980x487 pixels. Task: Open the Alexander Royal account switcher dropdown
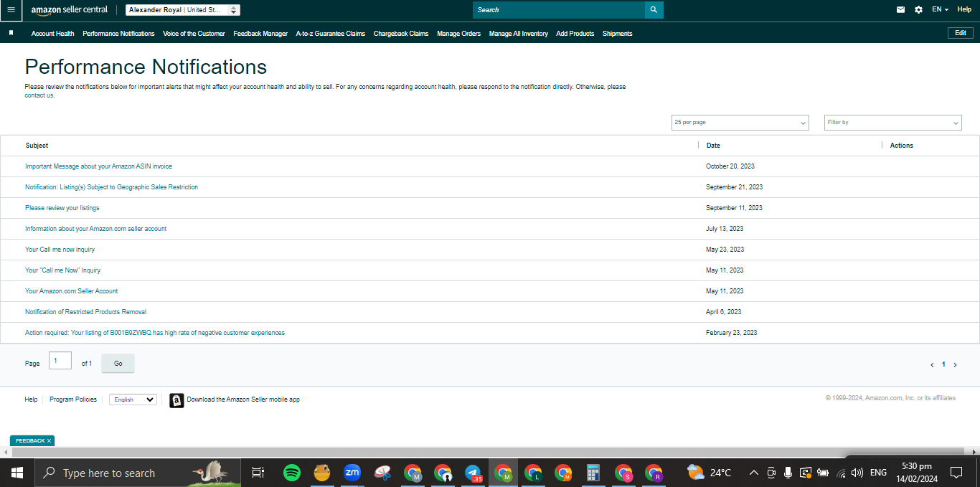183,10
